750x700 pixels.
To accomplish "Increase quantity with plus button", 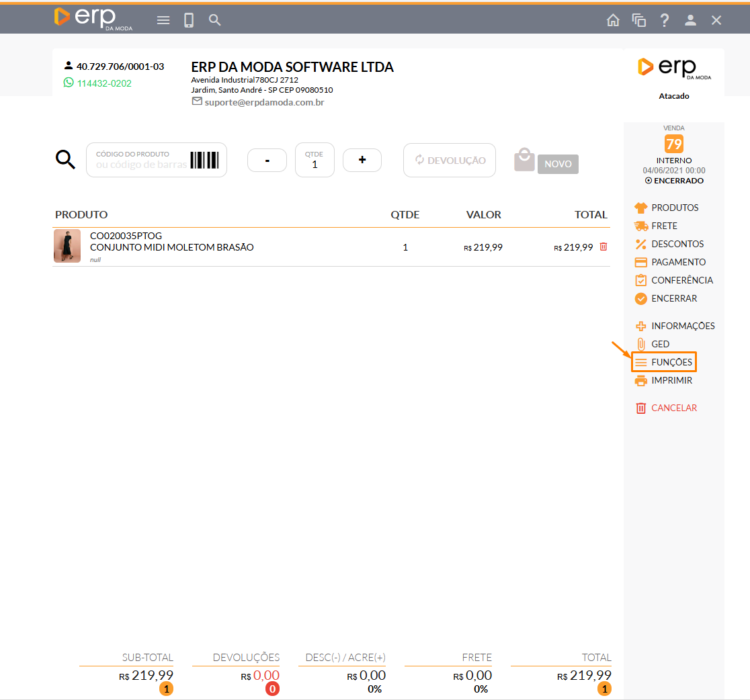I will [362, 160].
